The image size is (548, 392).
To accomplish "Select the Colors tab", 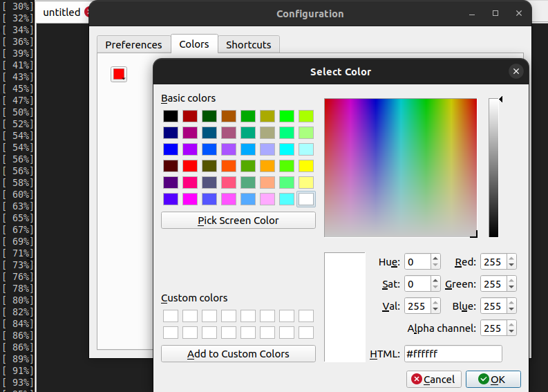I will point(194,44).
